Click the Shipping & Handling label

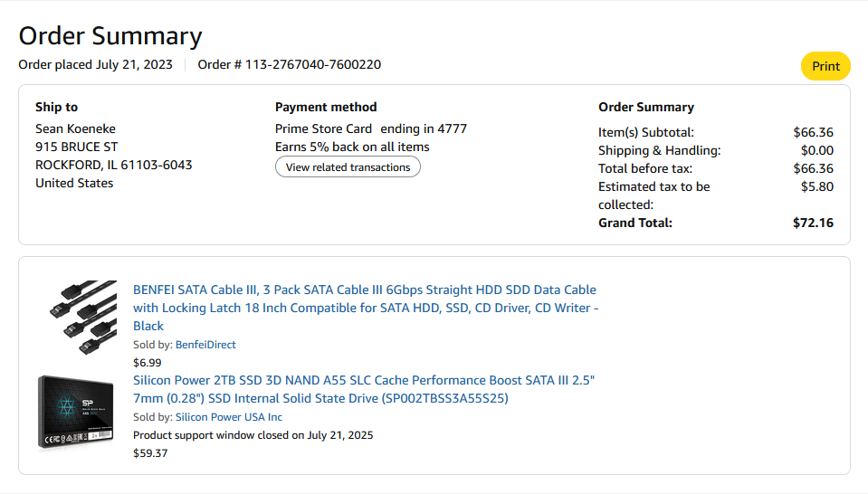point(659,150)
